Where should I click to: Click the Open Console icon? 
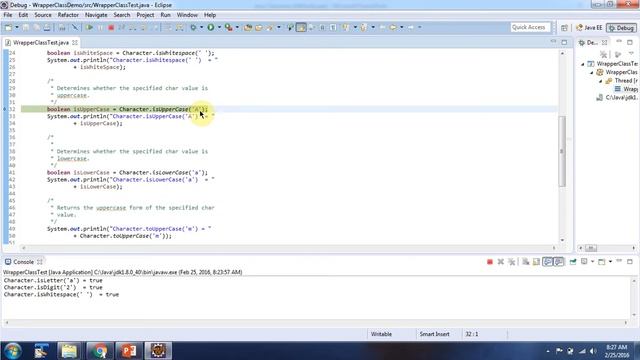point(602,262)
